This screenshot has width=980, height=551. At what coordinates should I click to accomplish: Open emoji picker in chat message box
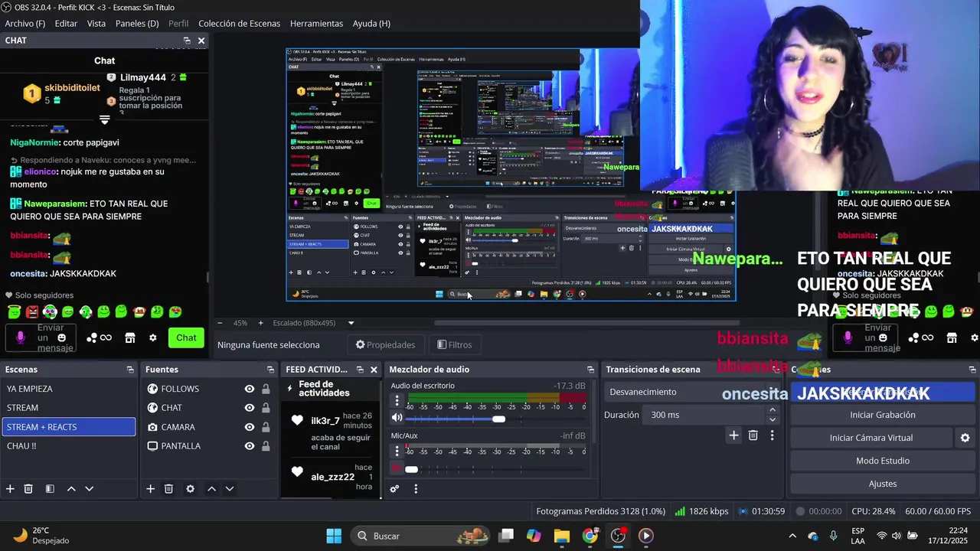62,337
